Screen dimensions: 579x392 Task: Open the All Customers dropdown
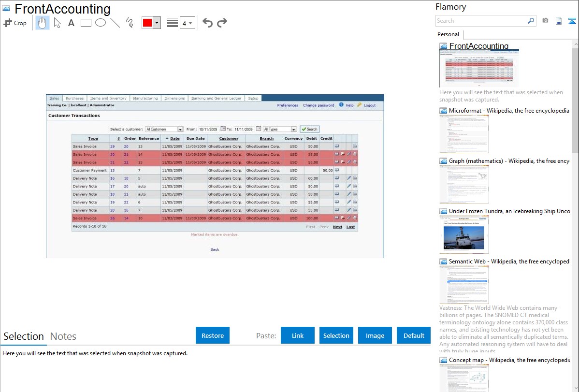[164, 130]
